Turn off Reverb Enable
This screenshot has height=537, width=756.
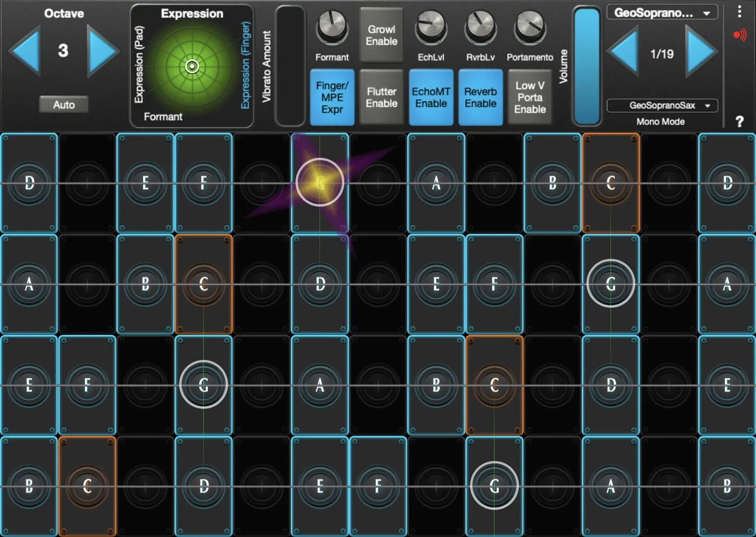(x=480, y=97)
